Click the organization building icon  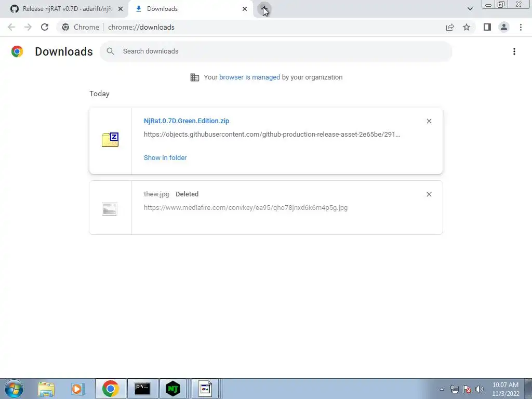tap(195, 77)
